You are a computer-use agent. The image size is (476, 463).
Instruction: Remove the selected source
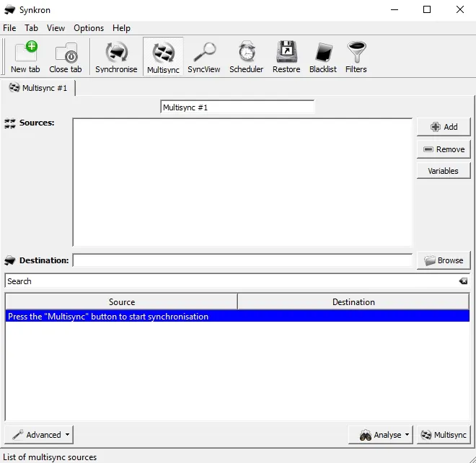(x=444, y=149)
